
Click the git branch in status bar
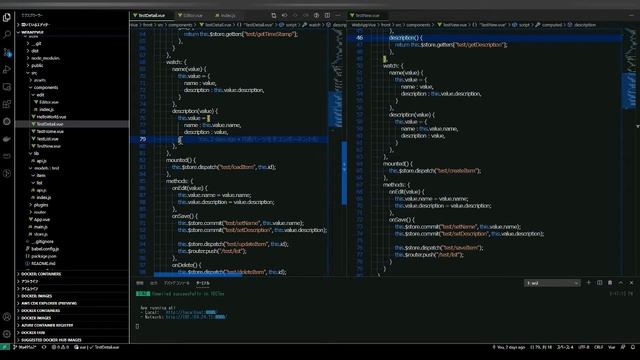coord(25,347)
